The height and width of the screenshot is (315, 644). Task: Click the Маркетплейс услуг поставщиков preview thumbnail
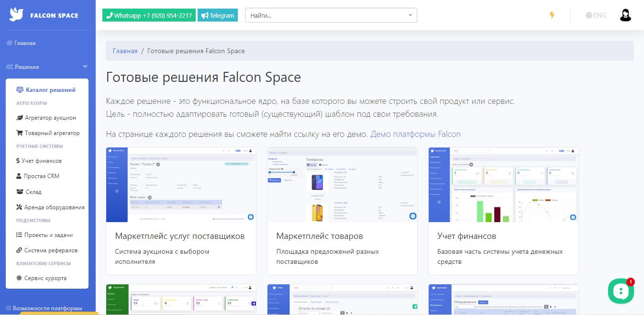(x=181, y=185)
